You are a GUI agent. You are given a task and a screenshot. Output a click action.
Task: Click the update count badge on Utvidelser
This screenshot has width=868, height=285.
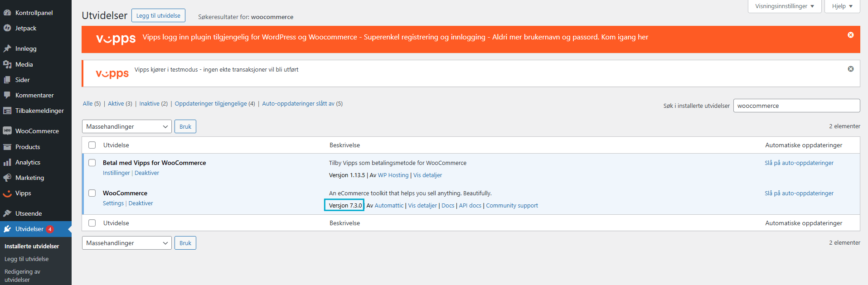coord(50,229)
